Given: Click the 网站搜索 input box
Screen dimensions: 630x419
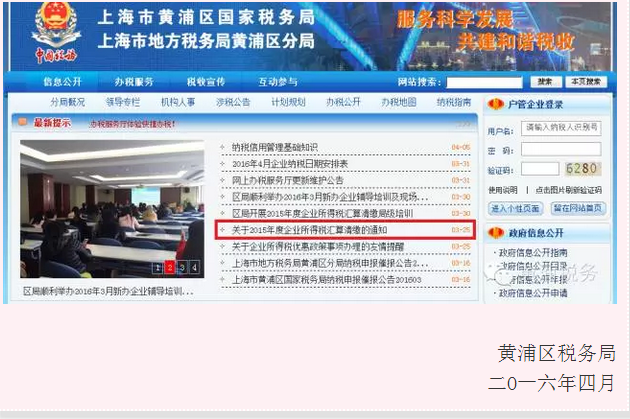Looking at the screenshot, I should [484, 82].
